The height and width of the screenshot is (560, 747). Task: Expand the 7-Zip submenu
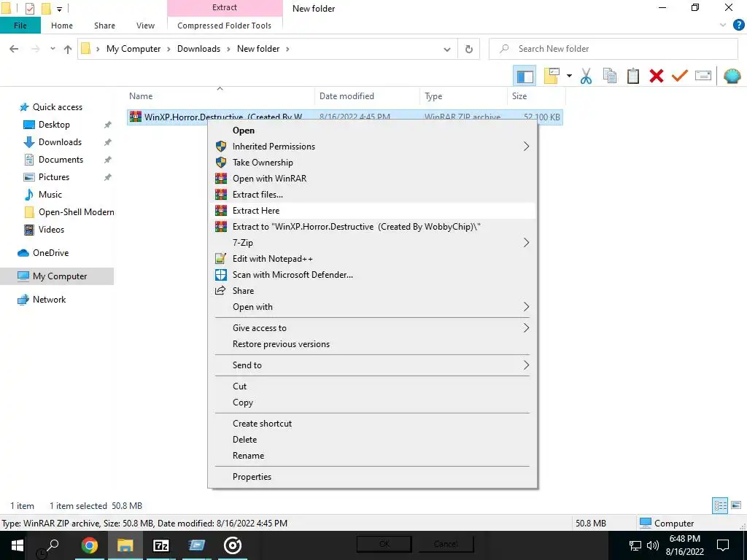point(373,242)
